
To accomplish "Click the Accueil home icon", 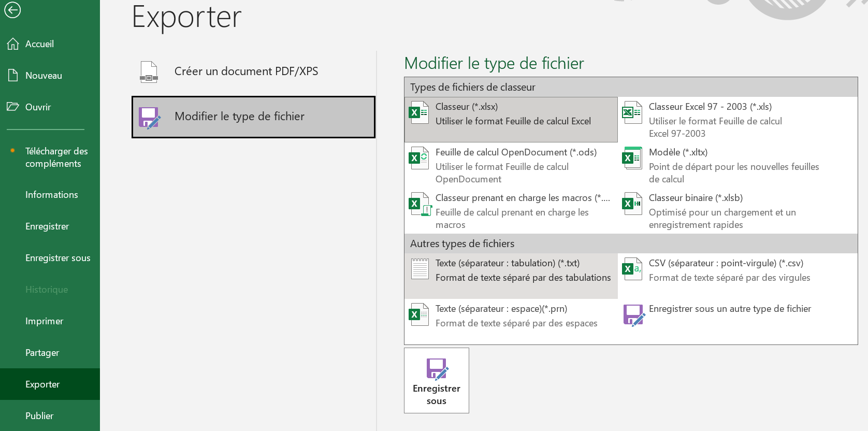I will click(13, 44).
